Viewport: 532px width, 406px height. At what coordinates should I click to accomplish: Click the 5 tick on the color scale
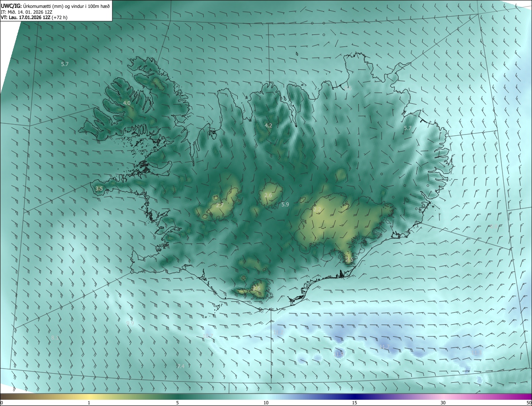point(177,403)
